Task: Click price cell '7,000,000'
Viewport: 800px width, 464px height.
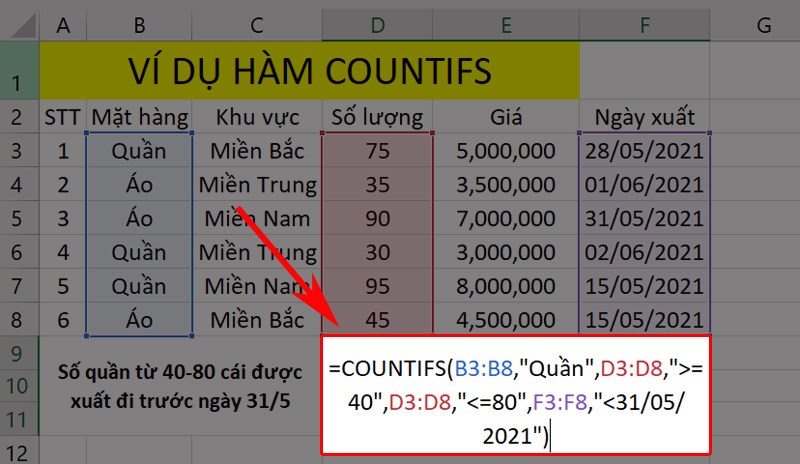Action: [x=506, y=218]
